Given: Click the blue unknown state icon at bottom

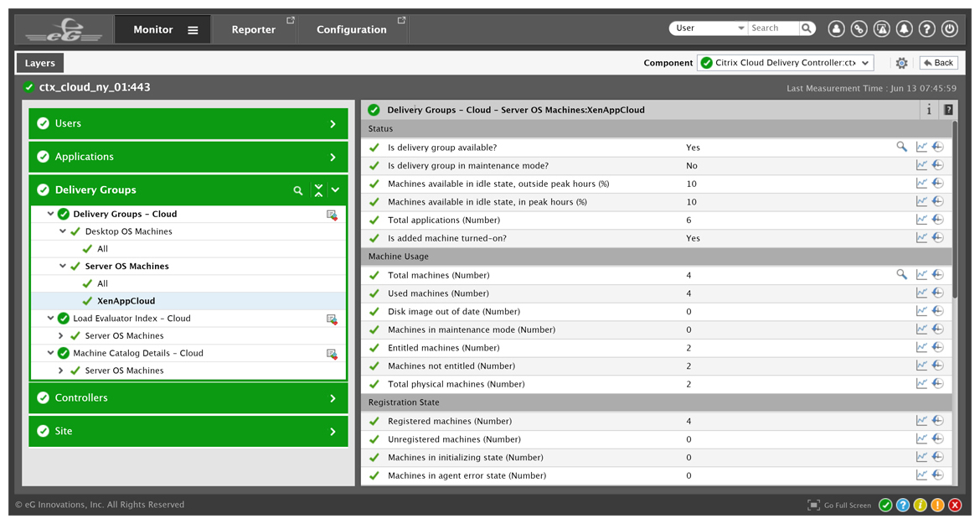Looking at the screenshot, I should pos(902,506).
